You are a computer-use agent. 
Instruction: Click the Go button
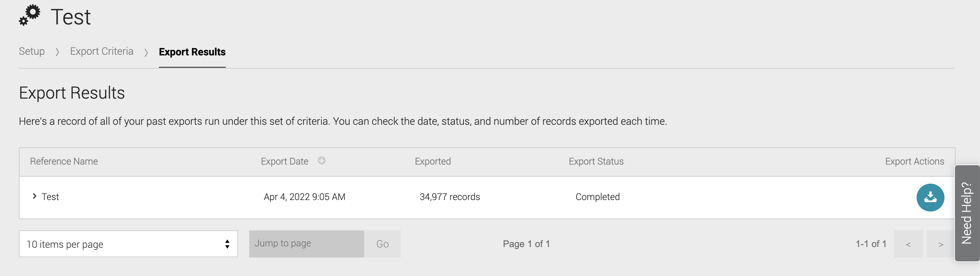[382, 244]
